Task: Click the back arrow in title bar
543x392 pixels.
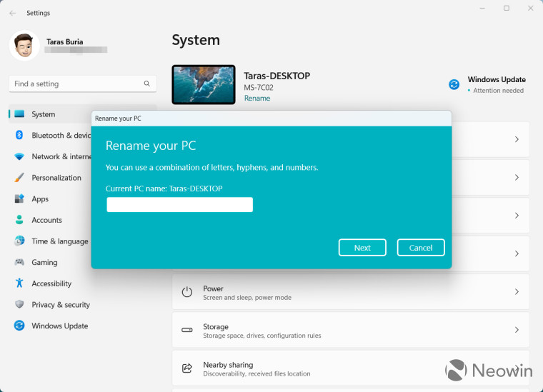Action: click(x=13, y=13)
